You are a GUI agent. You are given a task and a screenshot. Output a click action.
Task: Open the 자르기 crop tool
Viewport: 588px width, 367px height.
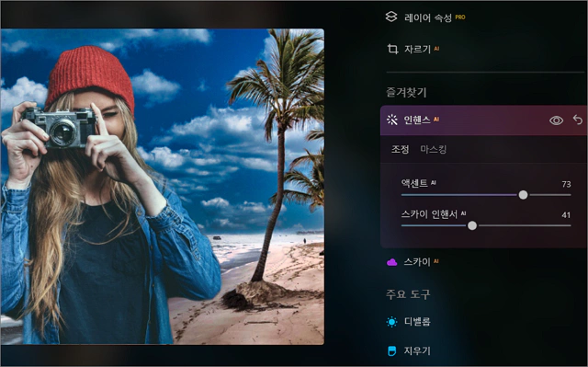click(417, 49)
